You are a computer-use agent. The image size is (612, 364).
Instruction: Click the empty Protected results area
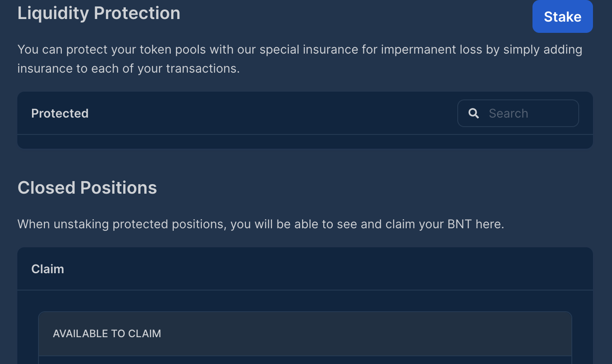(305, 141)
